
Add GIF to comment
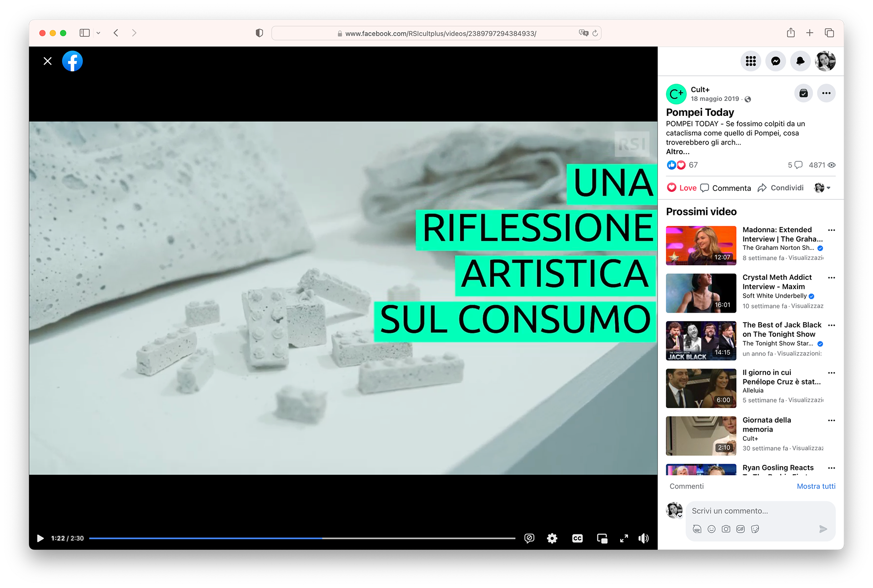point(741,529)
